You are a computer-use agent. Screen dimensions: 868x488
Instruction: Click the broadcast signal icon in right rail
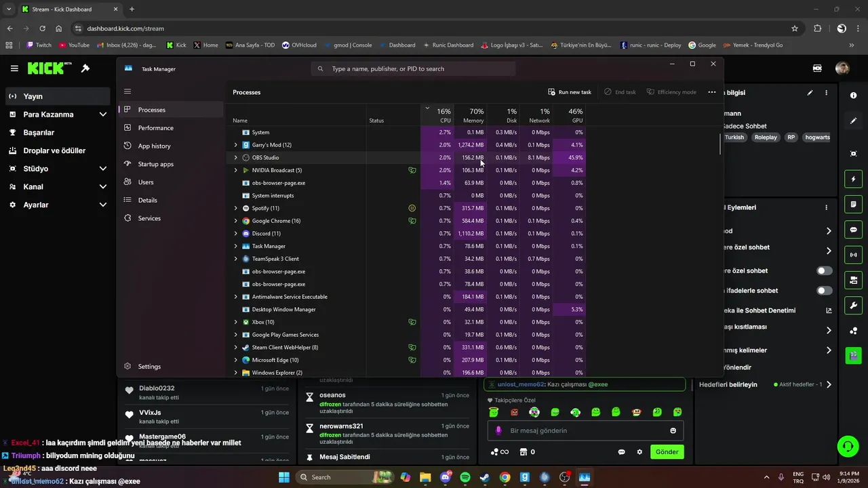[854, 255]
